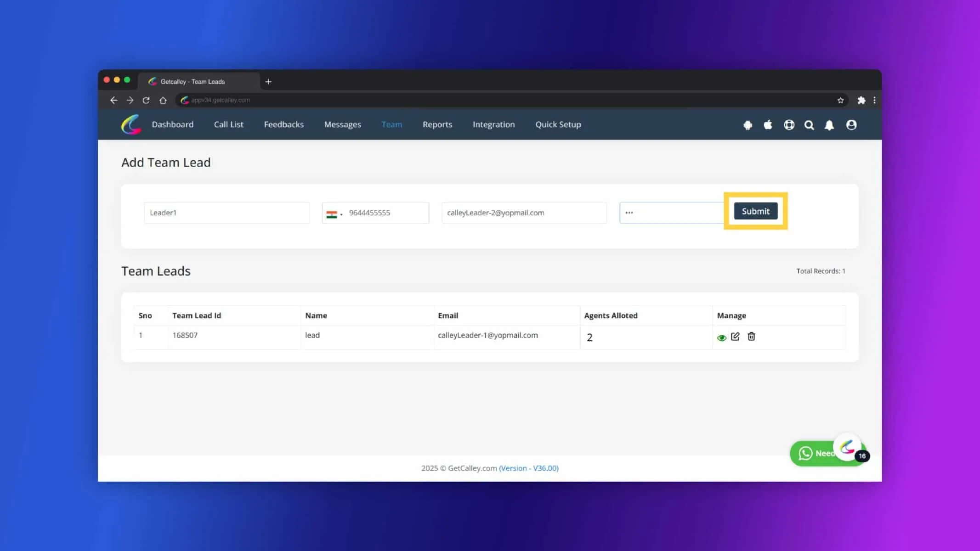Bookmark page with star icon
The image size is (980, 551).
click(840, 100)
